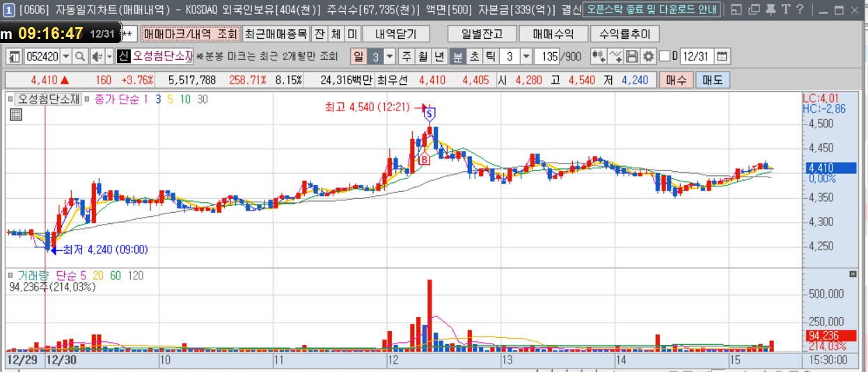Select the 월 monthly period toggle
The height and width of the screenshot is (372, 868).
pyautogui.click(x=422, y=56)
